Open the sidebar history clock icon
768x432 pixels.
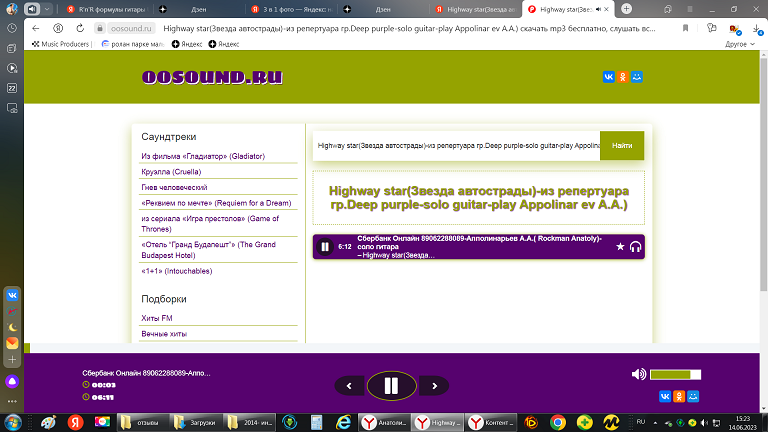(12, 28)
